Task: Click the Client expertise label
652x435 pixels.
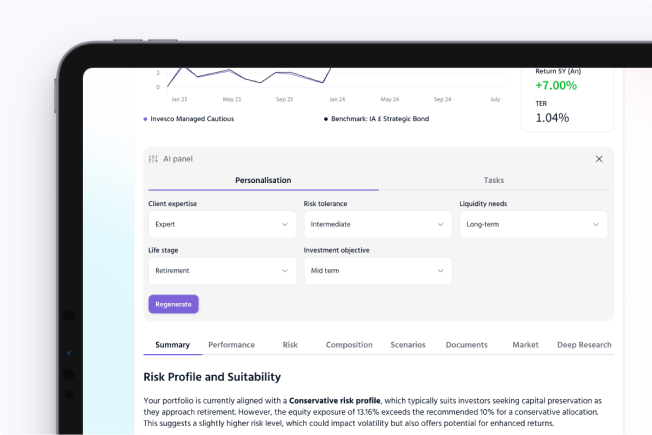Action: pos(173,204)
